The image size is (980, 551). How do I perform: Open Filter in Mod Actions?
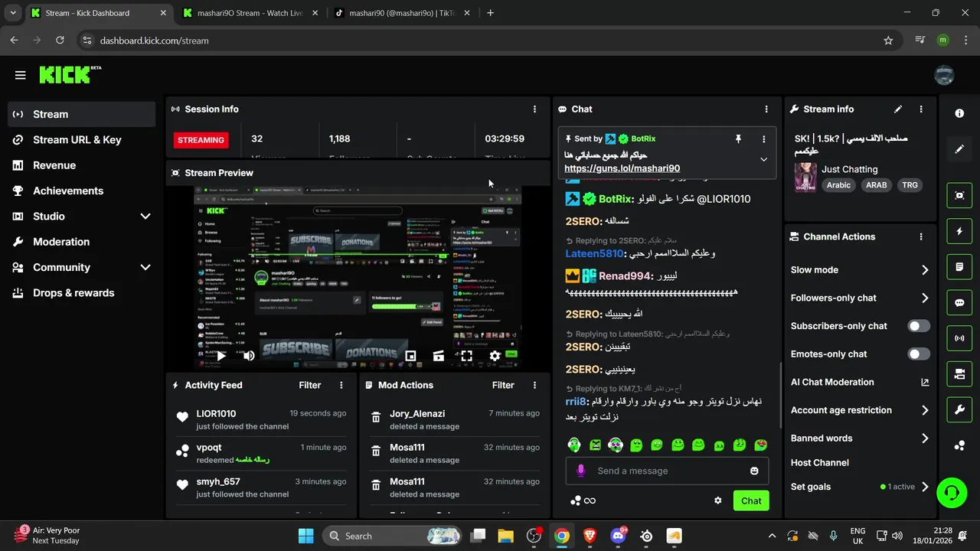click(x=503, y=385)
